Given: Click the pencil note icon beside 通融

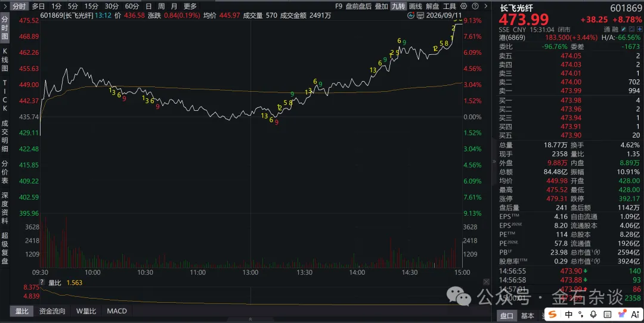Looking at the screenshot, I should (x=624, y=29).
